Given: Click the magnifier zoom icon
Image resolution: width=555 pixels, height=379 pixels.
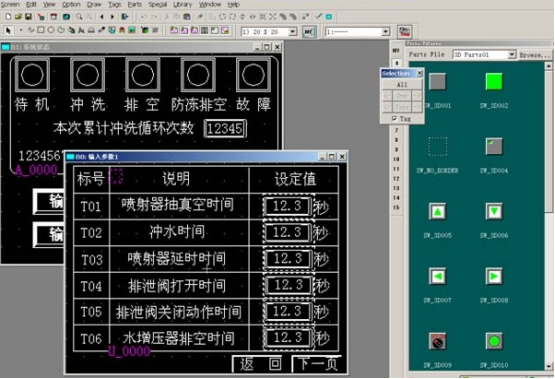Looking at the screenshot, I should [79, 17].
